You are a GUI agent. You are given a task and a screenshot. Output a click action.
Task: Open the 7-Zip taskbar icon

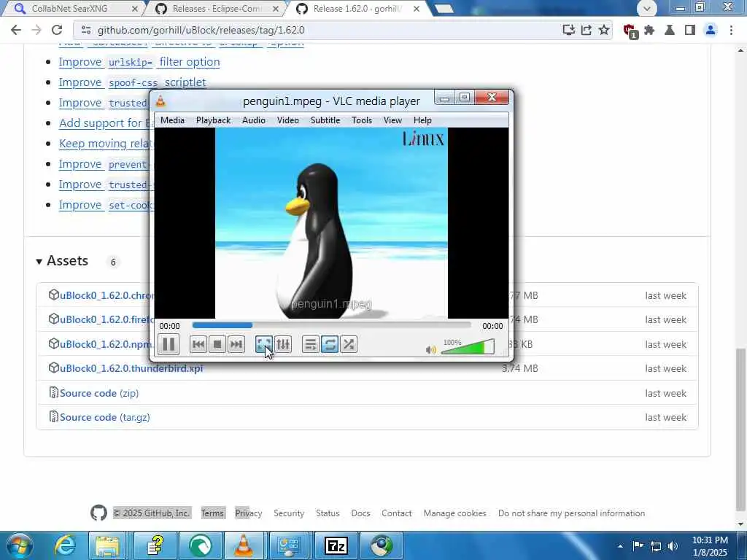(x=336, y=545)
